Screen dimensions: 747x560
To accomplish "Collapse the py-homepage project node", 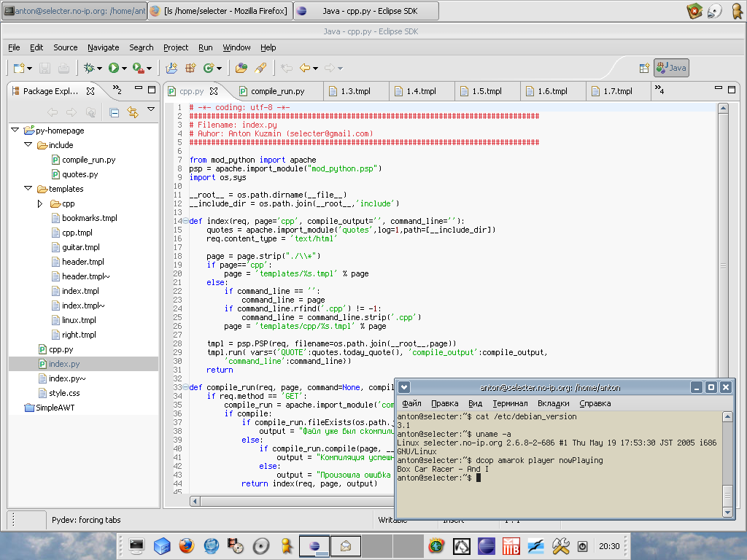I will pyautogui.click(x=15, y=130).
